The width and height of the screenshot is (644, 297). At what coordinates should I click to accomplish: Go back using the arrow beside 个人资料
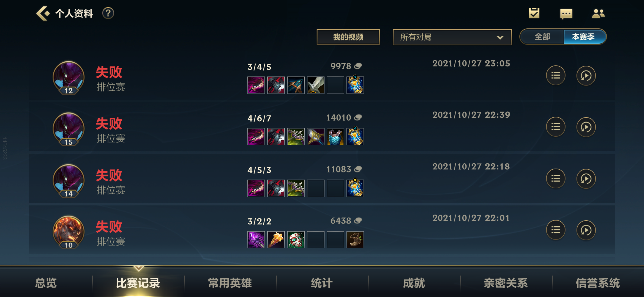coord(43,13)
